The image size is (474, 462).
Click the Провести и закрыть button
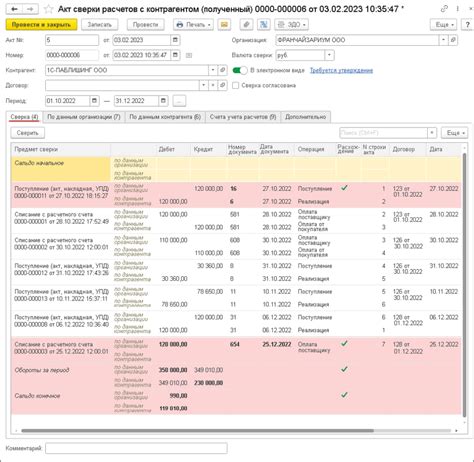(x=41, y=25)
